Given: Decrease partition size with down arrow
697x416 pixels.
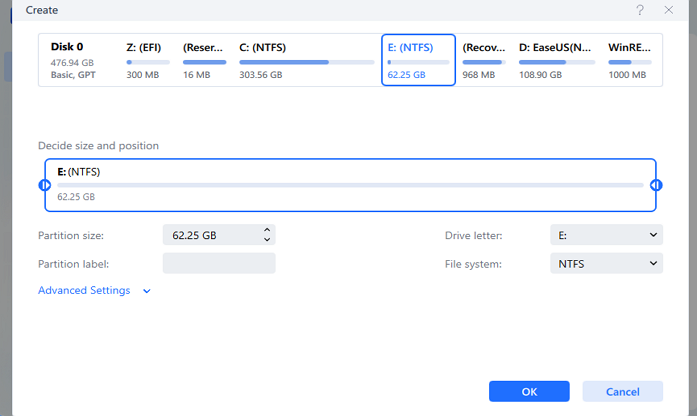Looking at the screenshot, I should [x=267, y=240].
